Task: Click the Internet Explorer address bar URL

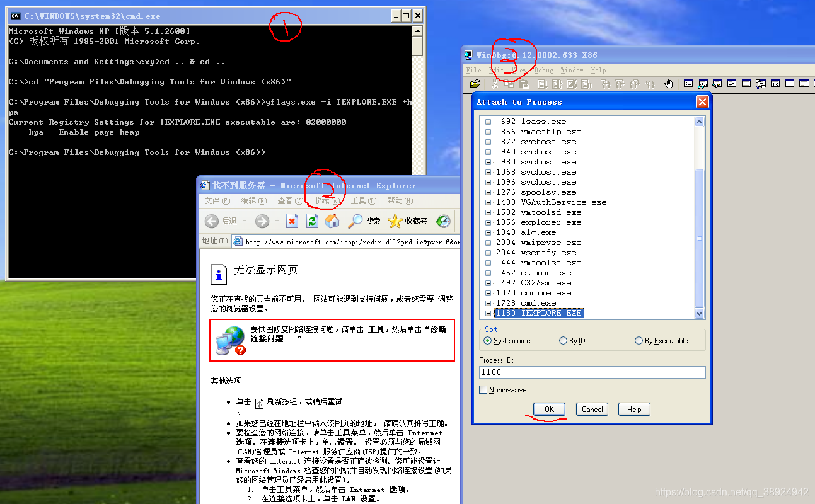Action: click(352, 242)
